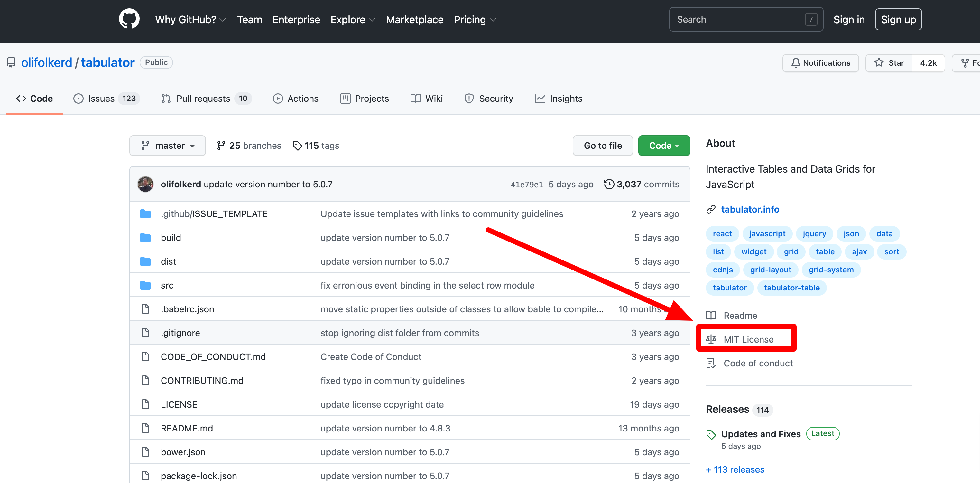This screenshot has height=483, width=980.
Task: Click the MIT License scale icon
Action: coord(711,339)
